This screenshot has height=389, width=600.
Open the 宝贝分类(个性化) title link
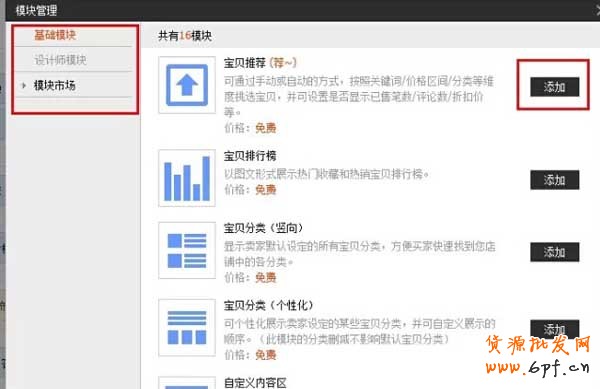coord(269,306)
